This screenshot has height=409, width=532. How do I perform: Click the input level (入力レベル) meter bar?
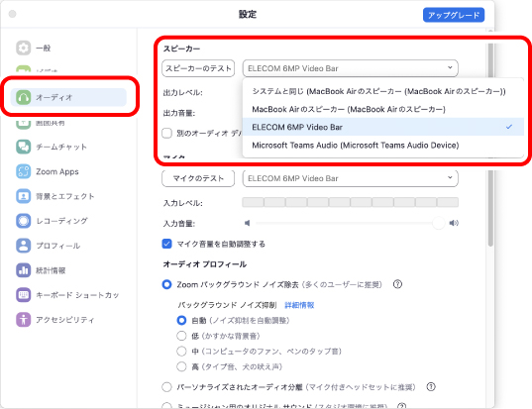pos(350,202)
